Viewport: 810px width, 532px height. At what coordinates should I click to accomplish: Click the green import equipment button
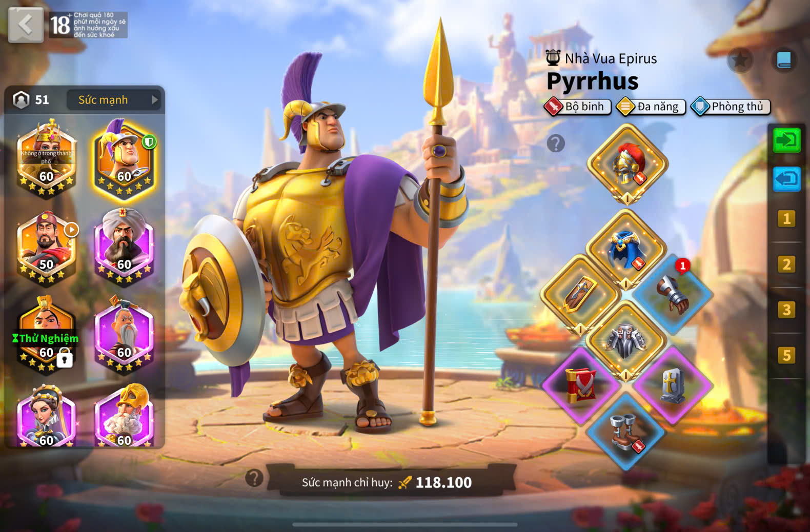tap(786, 140)
